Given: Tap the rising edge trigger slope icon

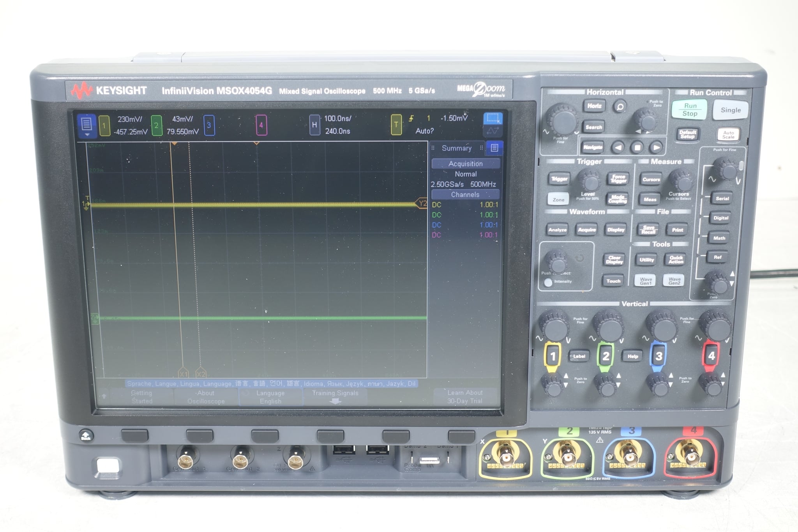Looking at the screenshot, I should (x=411, y=118).
